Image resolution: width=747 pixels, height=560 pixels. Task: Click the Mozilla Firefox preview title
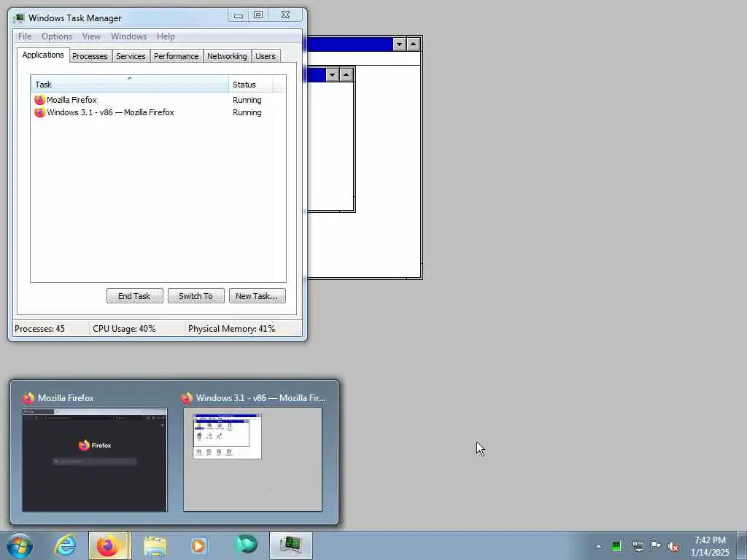click(x=66, y=397)
